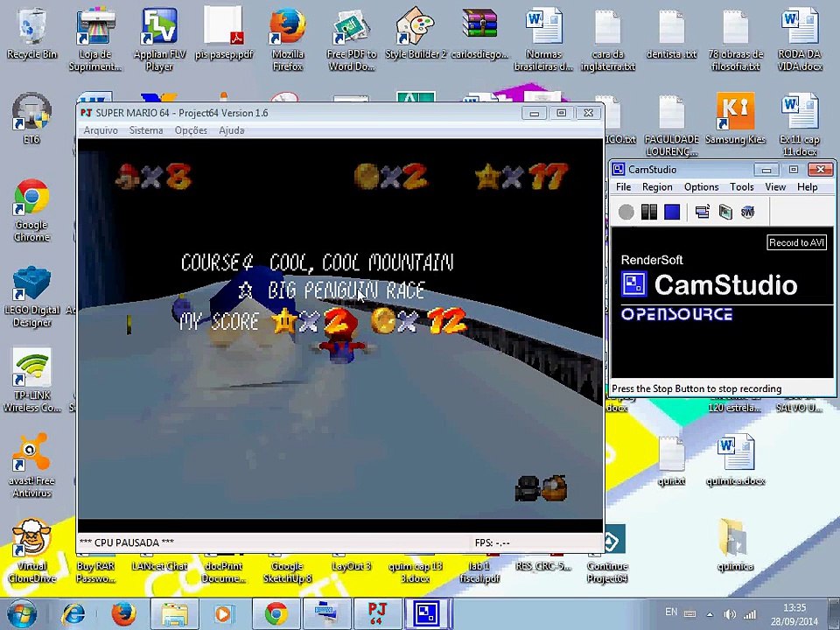The height and width of the screenshot is (630, 840).
Task: Click Record to AVI icon in CamStudio
Action: pyautogui.click(x=725, y=212)
